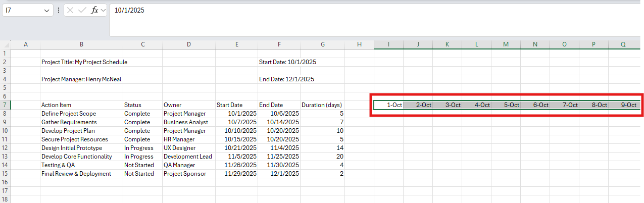Click inside the Name Box showing I7

[x=23, y=10]
